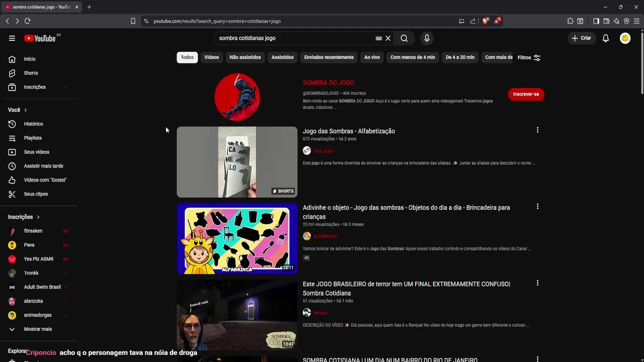This screenshot has width=644, height=362.
Task: Select De 4 a 20 min chip
Action: click(460, 57)
